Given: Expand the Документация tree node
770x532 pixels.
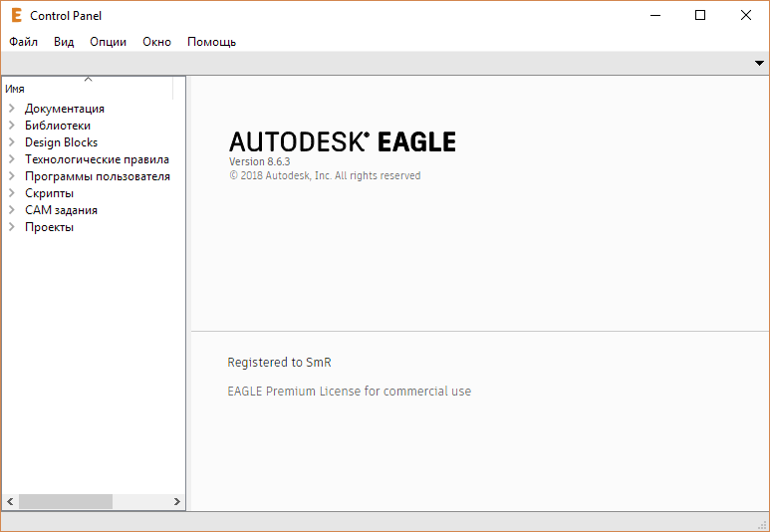Looking at the screenshot, I should (x=12, y=108).
